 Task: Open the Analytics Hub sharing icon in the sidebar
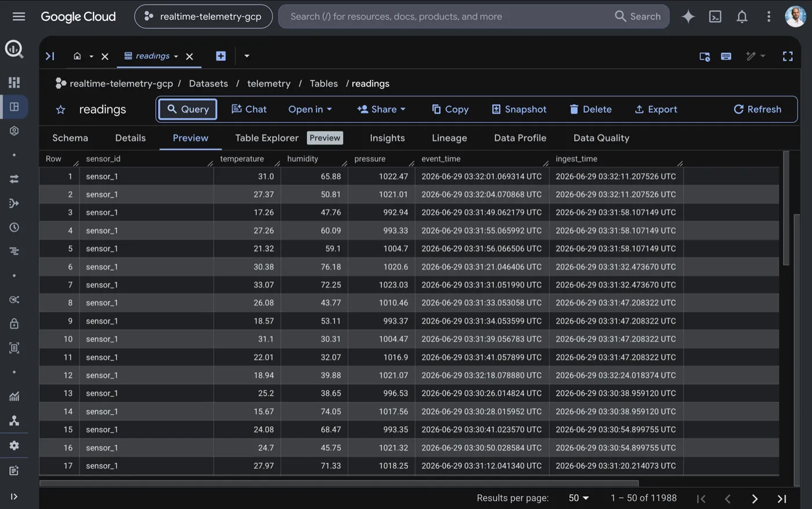[14, 300]
